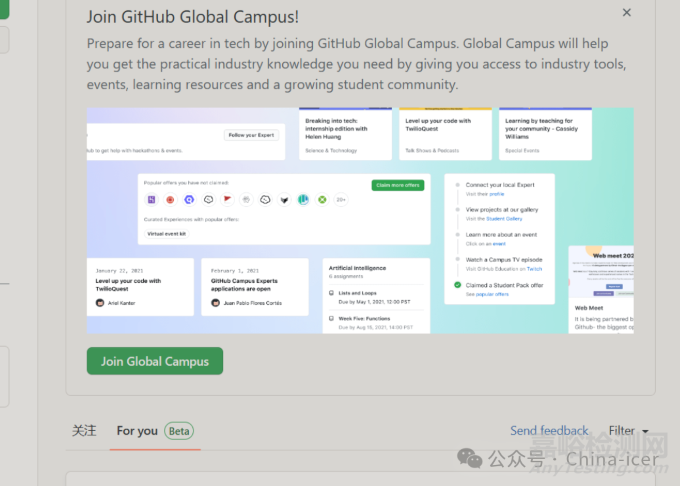This screenshot has height=486, width=680.
Task: Click the Global Campus preview image
Action: (360, 220)
